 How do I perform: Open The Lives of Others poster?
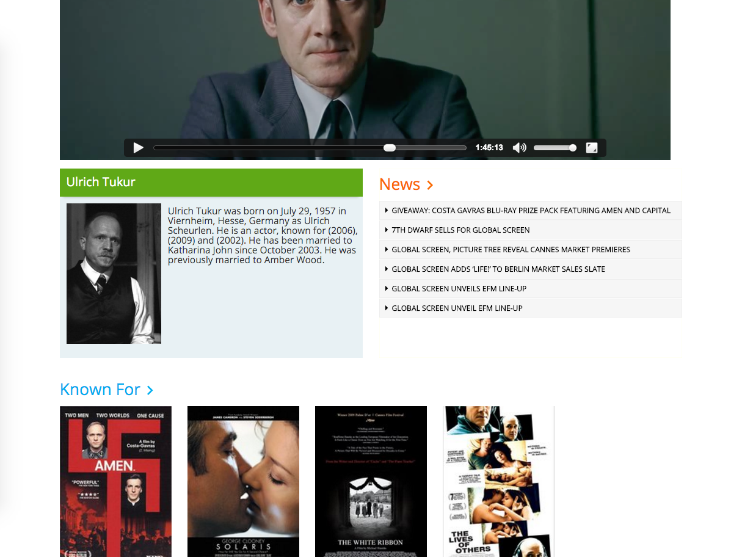498,482
